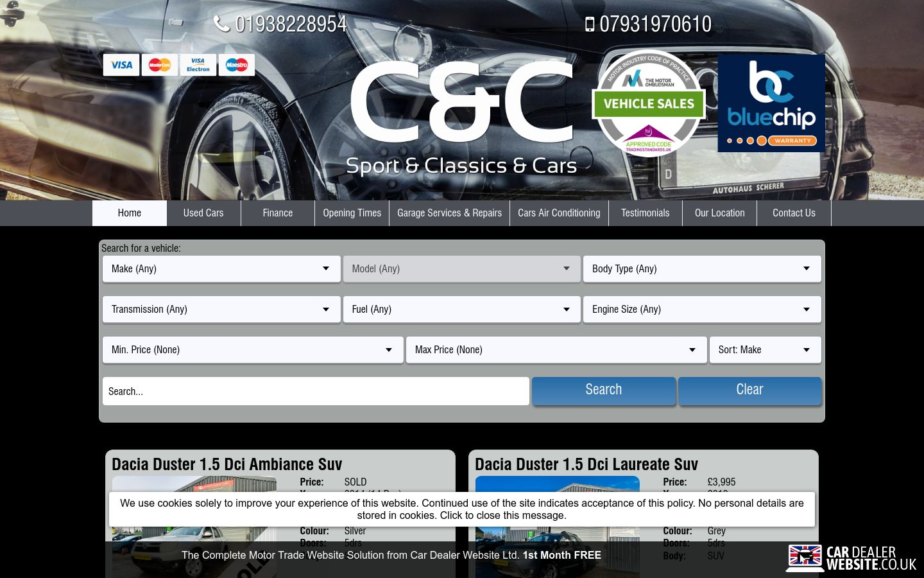This screenshot has height=578, width=924.
Task: Click the SOLD price text
Action: tap(355, 482)
